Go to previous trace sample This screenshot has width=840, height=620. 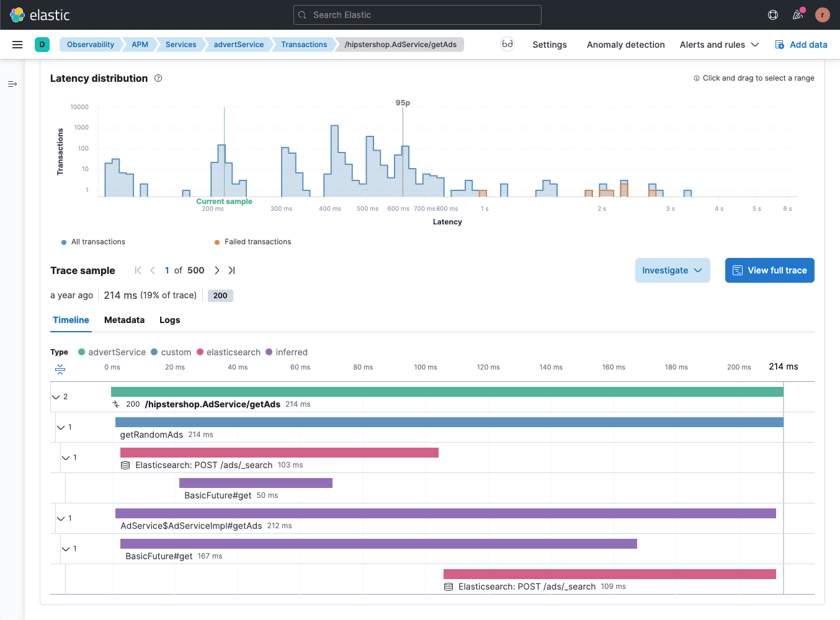(x=153, y=270)
